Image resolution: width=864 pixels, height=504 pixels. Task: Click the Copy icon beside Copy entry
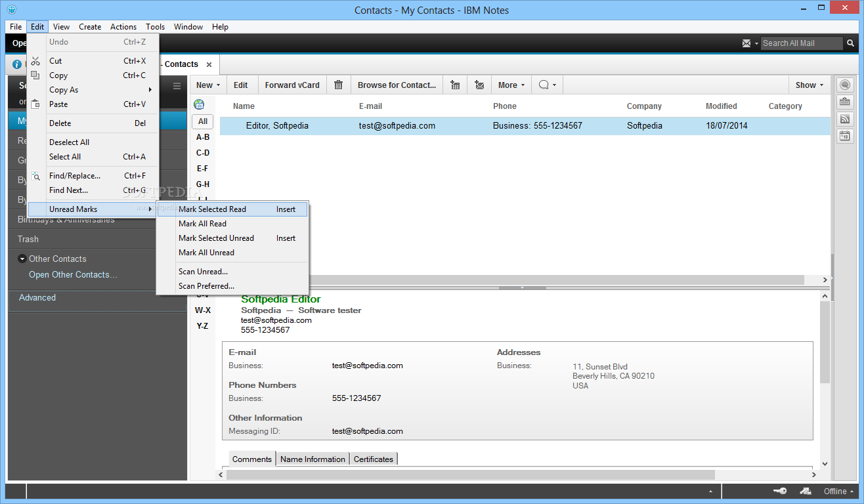tap(35, 75)
